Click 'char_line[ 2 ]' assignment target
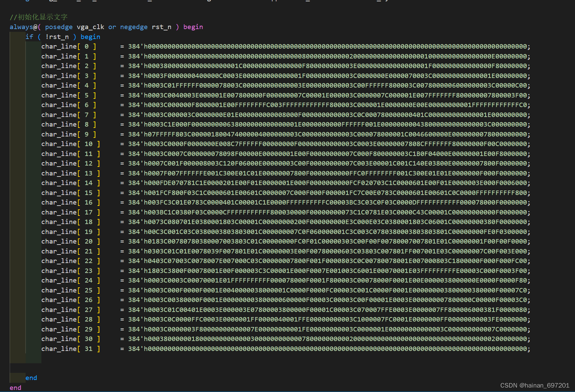 (69, 66)
